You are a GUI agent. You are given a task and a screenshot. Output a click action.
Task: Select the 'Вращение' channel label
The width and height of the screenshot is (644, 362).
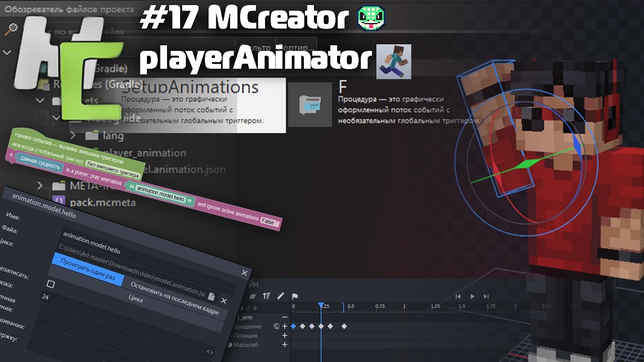pos(248,326)
